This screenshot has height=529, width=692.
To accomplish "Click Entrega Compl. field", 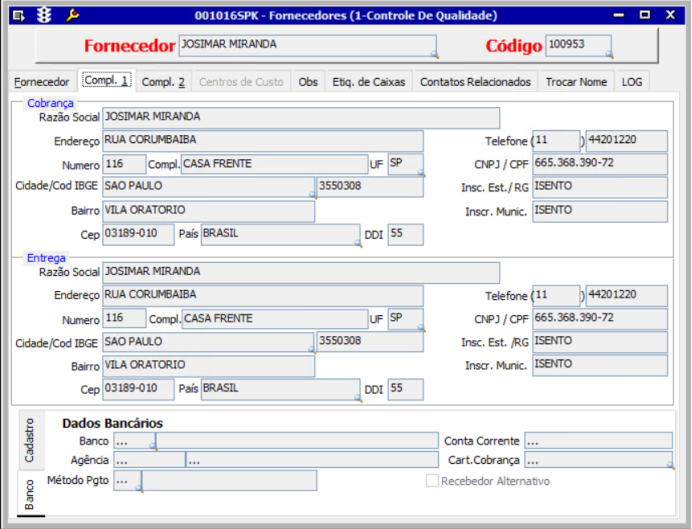I will [275, 319].
